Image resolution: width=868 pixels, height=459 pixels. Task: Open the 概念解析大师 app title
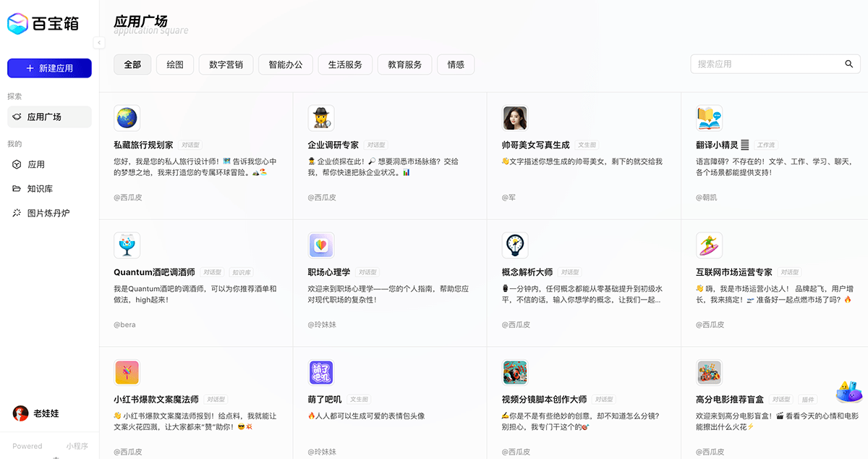[x=527, y=272]
